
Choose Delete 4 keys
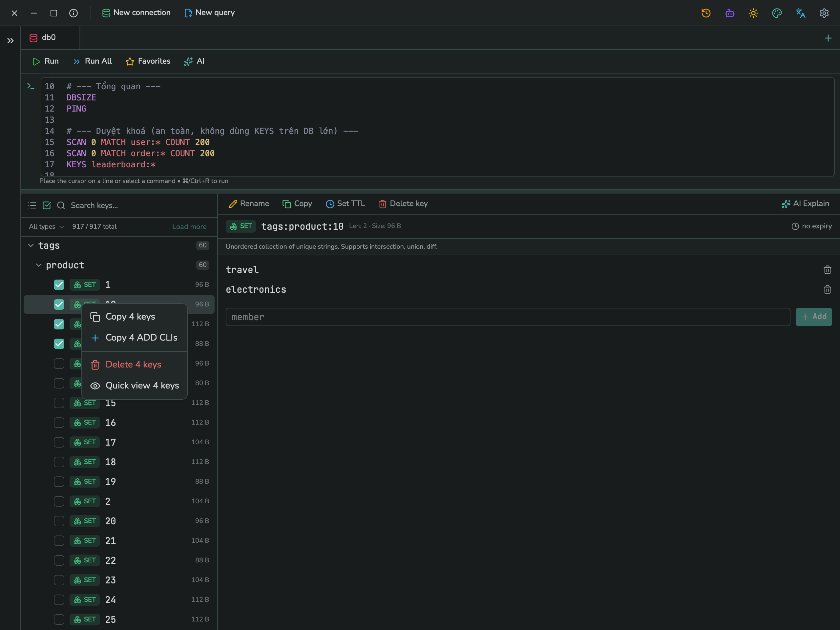[x=135, y=365]
